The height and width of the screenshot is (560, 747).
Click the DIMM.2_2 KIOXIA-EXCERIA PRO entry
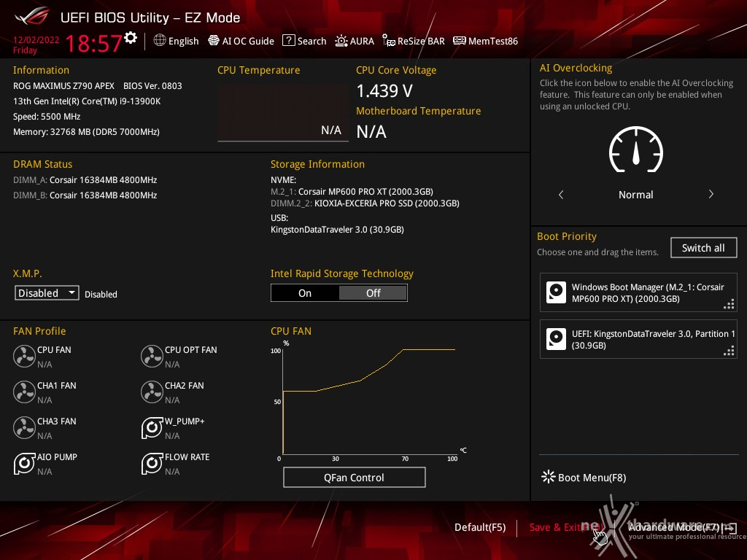pos(365,203)
